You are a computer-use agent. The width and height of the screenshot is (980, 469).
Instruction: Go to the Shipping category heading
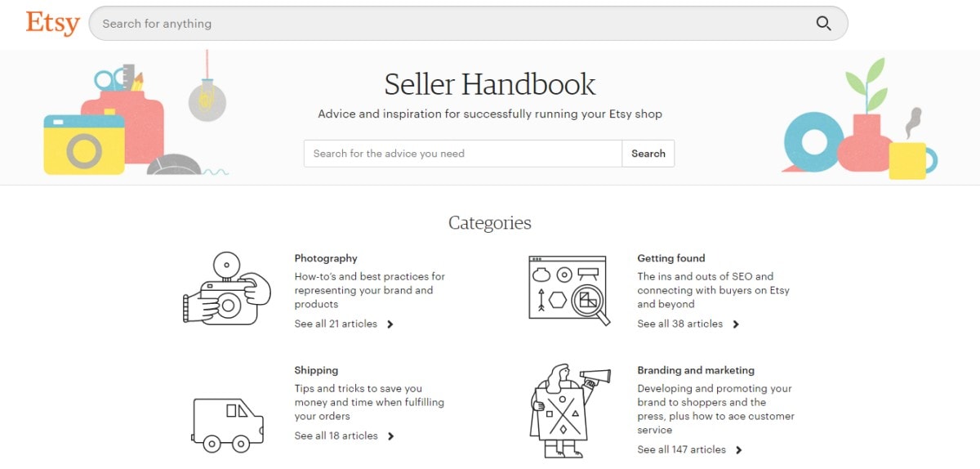316,370
